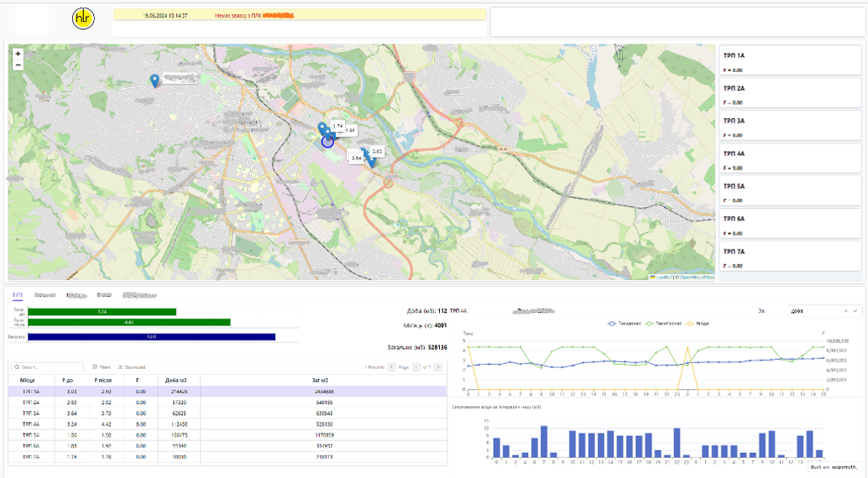
Task: Select the ТРП 3А table row
Action: pos(227,413)
